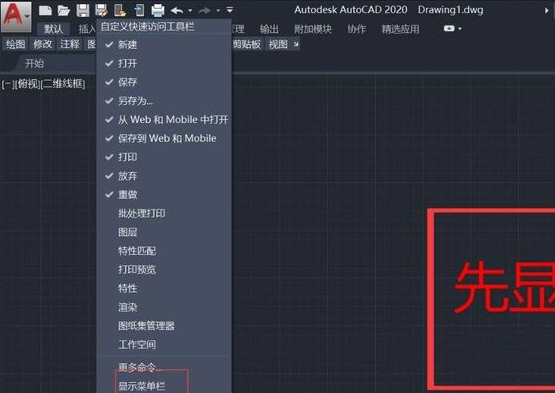Click the Redo arrow icon
Image resolution: width=555 pixels, height=393 pixels.
click(205, 11)
